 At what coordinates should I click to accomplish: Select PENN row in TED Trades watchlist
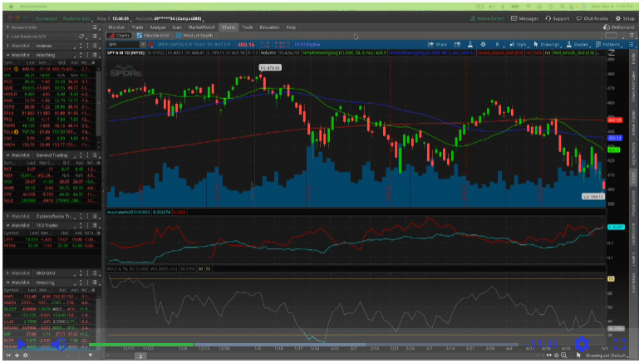[50, 246]
